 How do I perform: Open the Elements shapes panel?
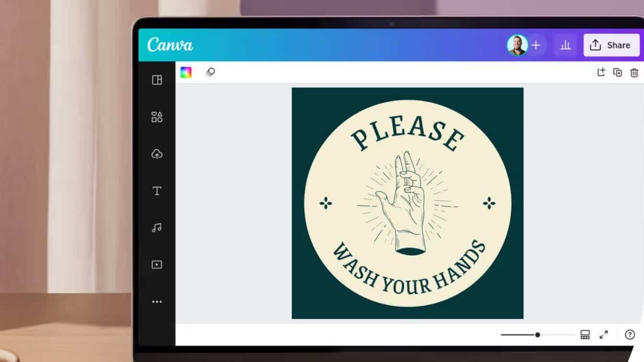157,117
